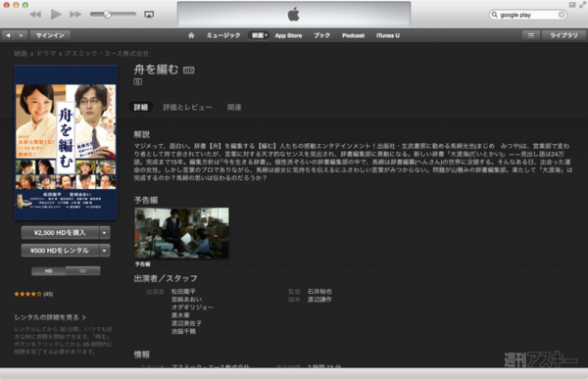Click the rewind playback button
Screen dimensions: 588x379
(x=35, y=15)
